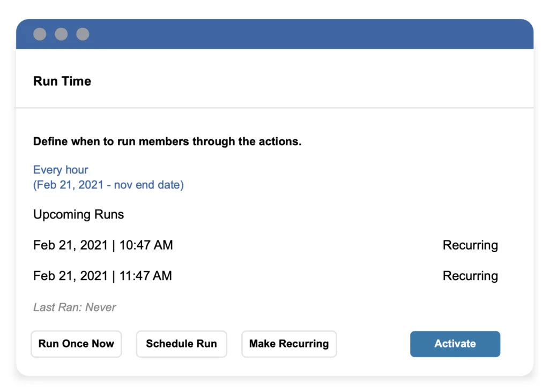Open the Every hour schedule link
The height and width of the screenshot is (392, 549).
(61, 170)
